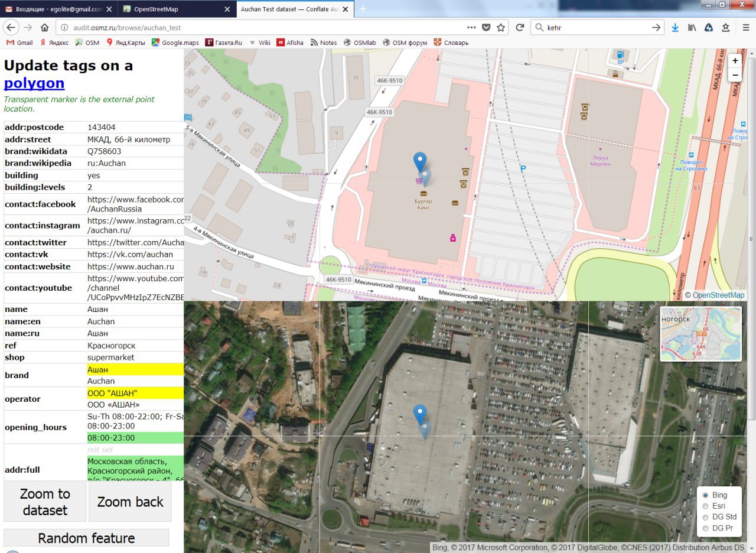Pick the green 08:00-23:00 opening hours value
This screenshot has height=553, width=756.
pyautogui.click(x=135, y=438)
